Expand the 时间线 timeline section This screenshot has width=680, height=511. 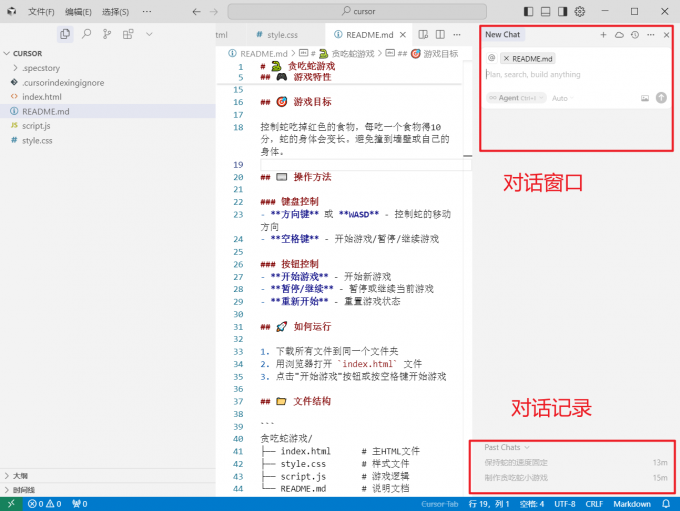(23, 490)
